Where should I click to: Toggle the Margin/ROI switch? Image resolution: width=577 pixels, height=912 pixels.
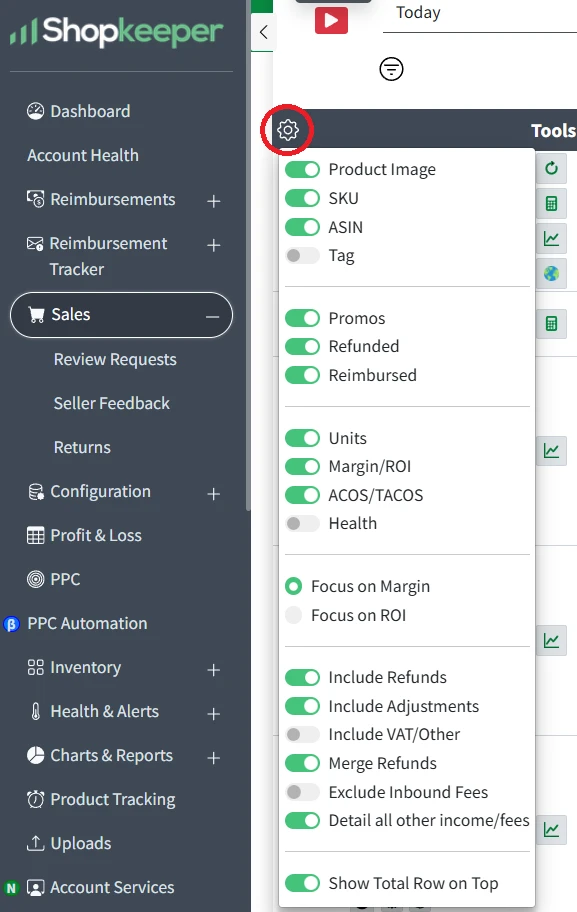302,466
